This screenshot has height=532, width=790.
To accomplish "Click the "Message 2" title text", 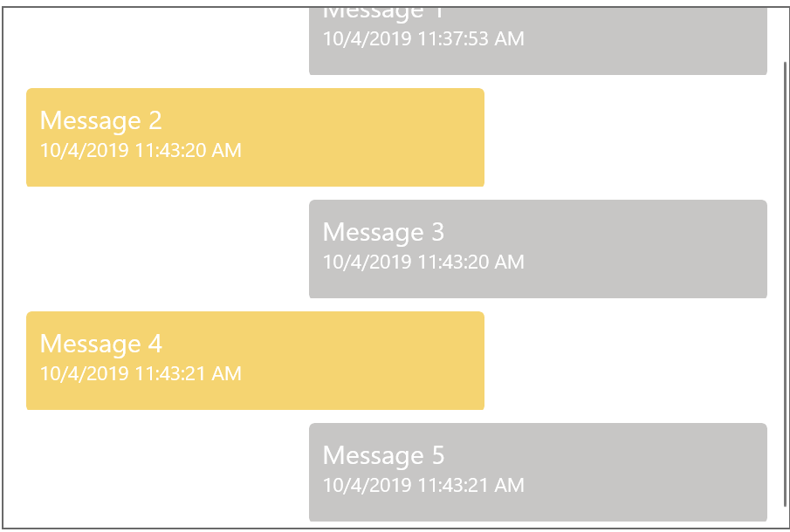I will pyautogui.click(x=100, y=121).
